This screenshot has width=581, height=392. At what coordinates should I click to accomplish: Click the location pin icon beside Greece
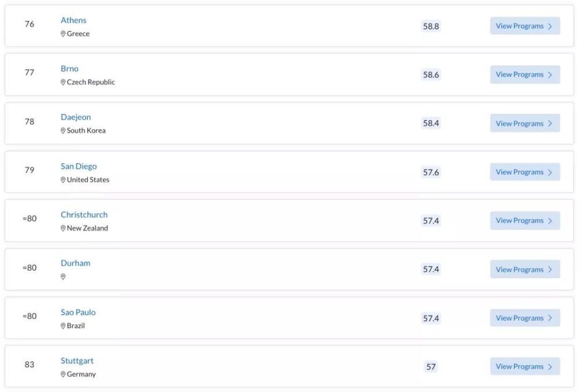[x=63, y=34]
